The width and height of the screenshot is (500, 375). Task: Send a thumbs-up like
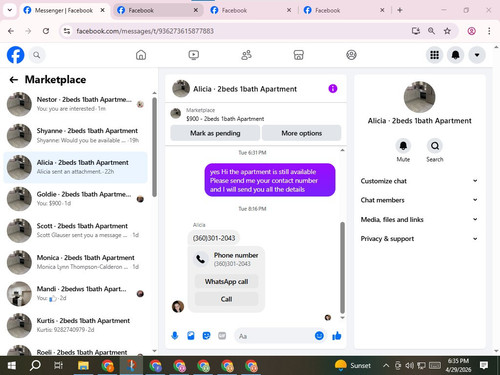click(337, 336)
